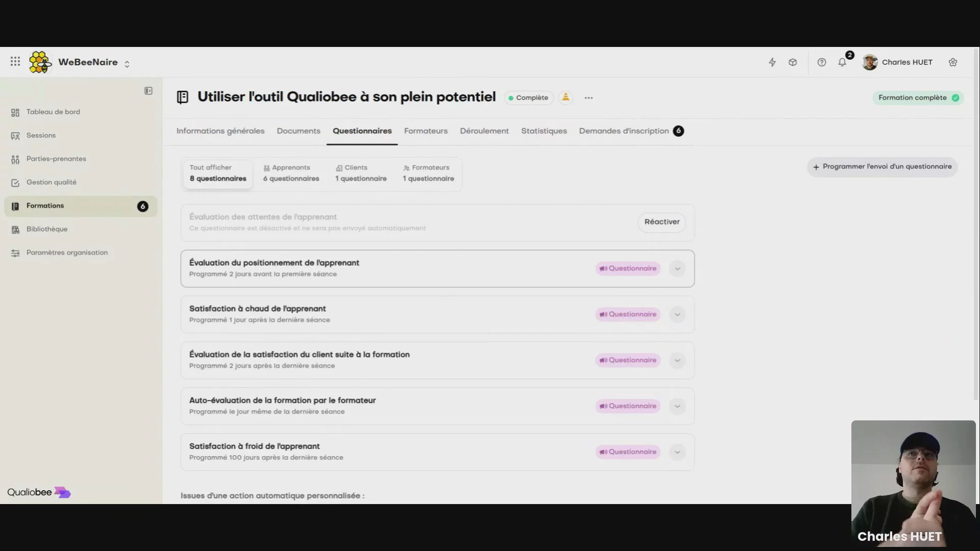Open the apps grid menu icon

(x=15, y=62)
